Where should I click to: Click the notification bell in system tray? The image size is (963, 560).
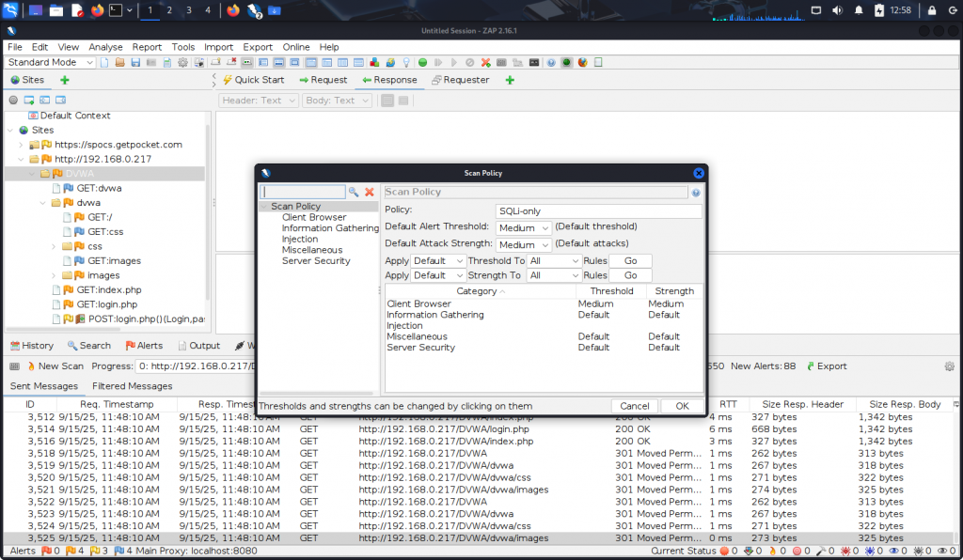coord(859,10)
